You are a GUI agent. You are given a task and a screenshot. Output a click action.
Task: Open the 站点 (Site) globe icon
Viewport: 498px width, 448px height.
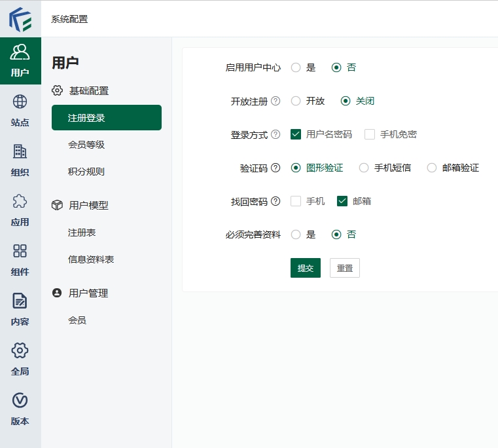(20, 102)
